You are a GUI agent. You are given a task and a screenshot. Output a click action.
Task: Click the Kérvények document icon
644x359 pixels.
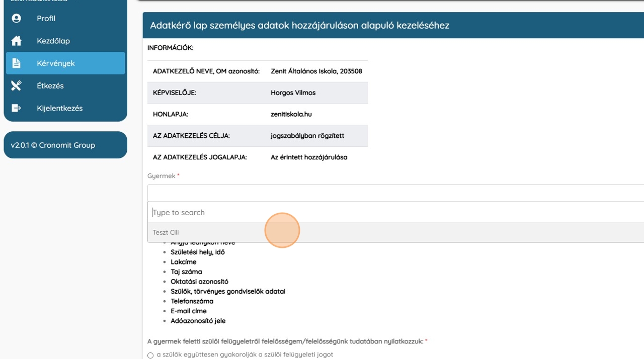[16, 63]
